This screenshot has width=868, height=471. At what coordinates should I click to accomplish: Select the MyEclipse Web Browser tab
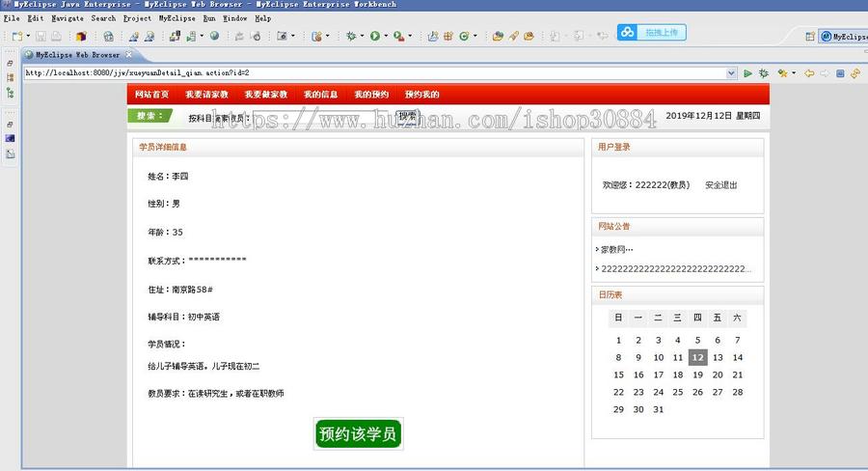pos(77,55)
